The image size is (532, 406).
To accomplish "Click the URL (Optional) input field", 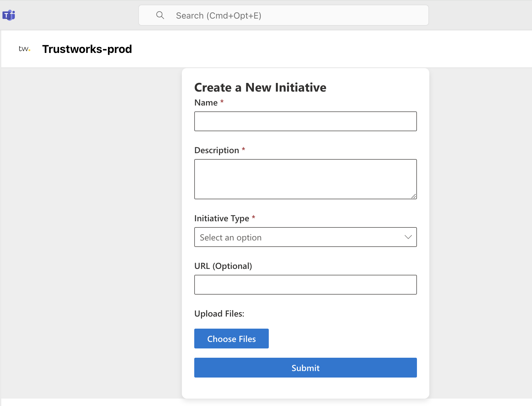I will 306,285.
